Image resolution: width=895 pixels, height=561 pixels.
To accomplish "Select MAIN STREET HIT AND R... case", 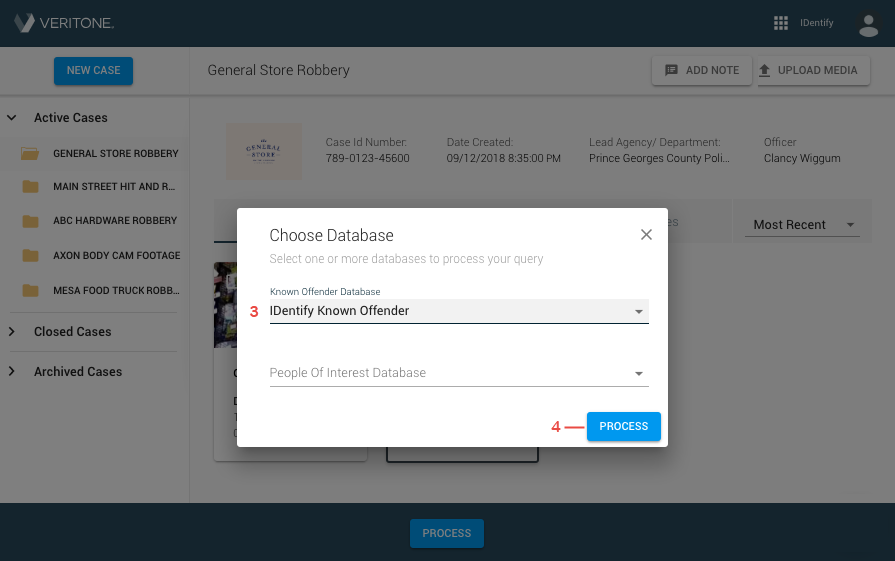I will click(114, 187).
